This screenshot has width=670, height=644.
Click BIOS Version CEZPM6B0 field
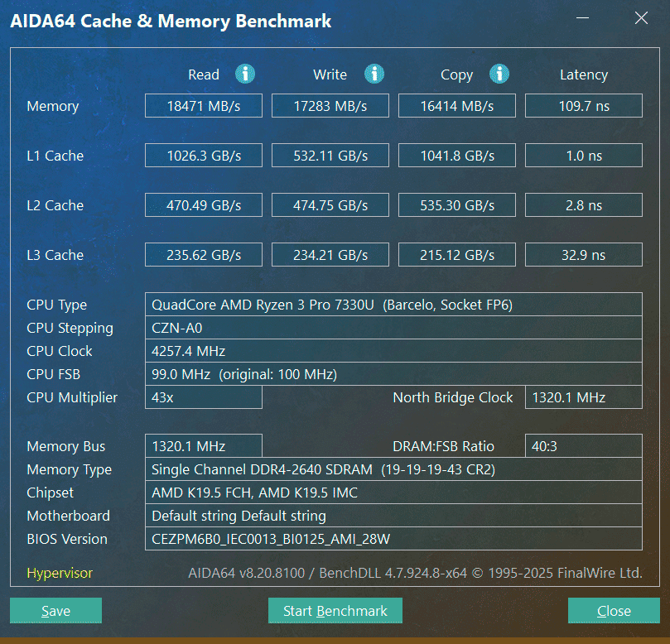(x=393, y=539)
